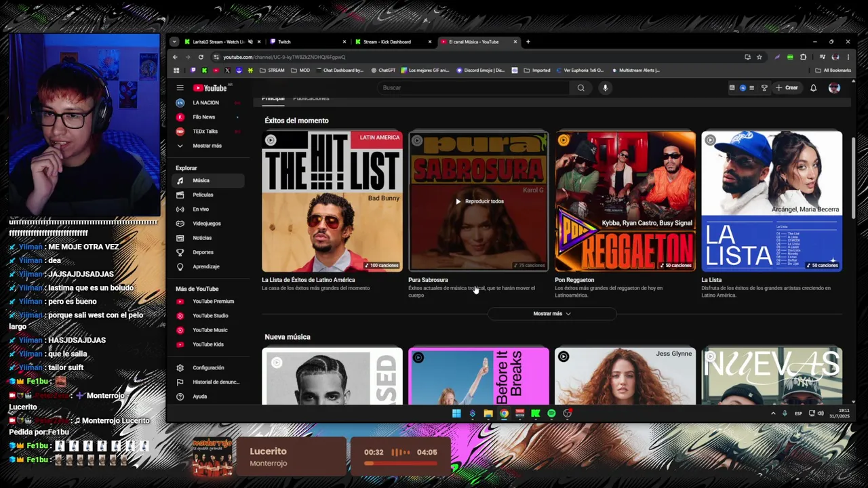Click the address bar URL
The image size is (868, 488).
click(284, 57)
